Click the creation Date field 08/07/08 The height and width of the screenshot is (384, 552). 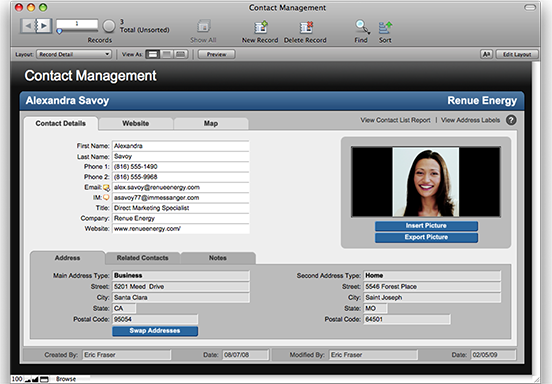coord(246,355)
